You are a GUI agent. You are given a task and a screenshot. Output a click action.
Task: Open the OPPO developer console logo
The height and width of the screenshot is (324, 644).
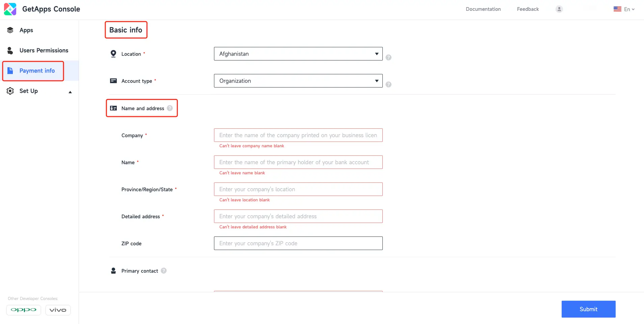pos(24,310)
